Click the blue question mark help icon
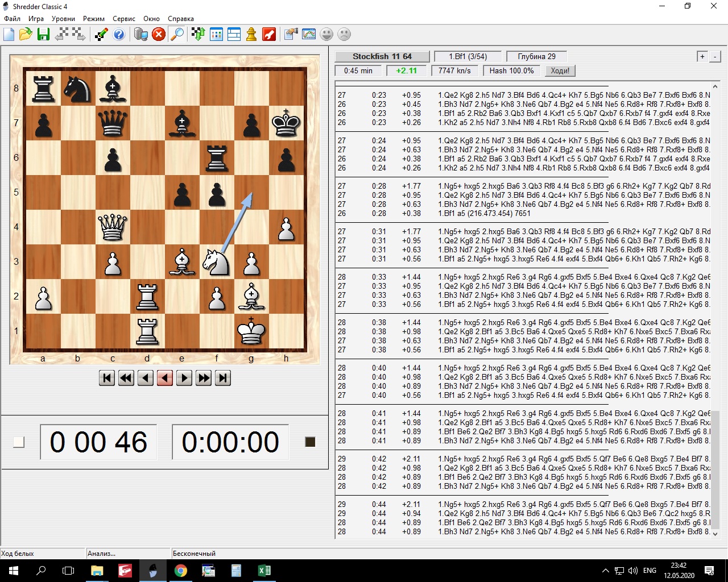The height and width of the screenshot is (582, 728). (119, 34)
